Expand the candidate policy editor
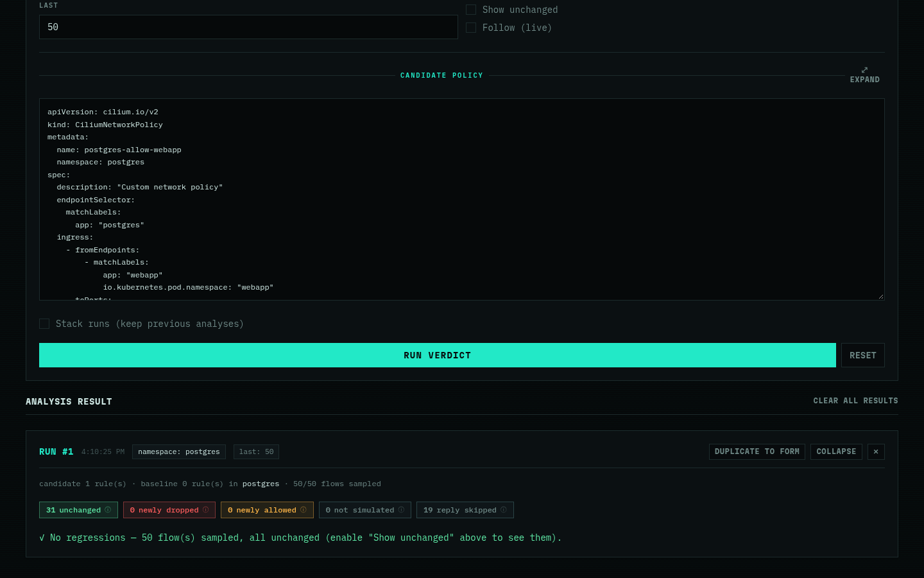The image size is (924, 578). coord(864,74)
